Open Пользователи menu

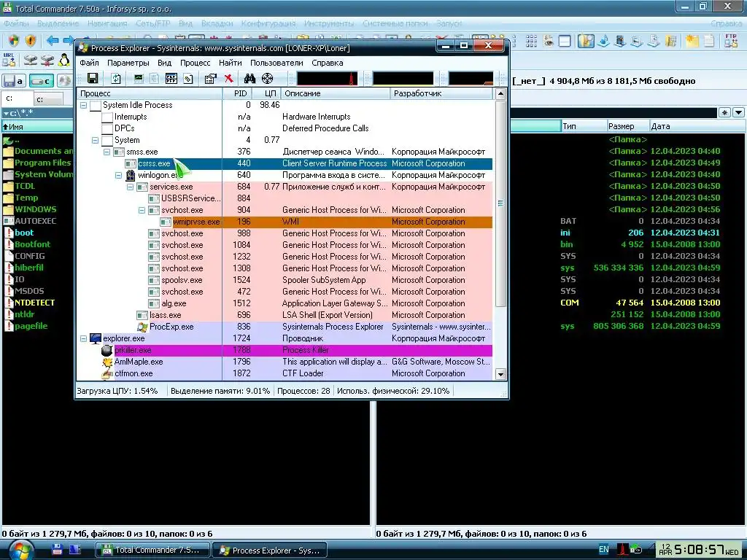pos(276,63)
